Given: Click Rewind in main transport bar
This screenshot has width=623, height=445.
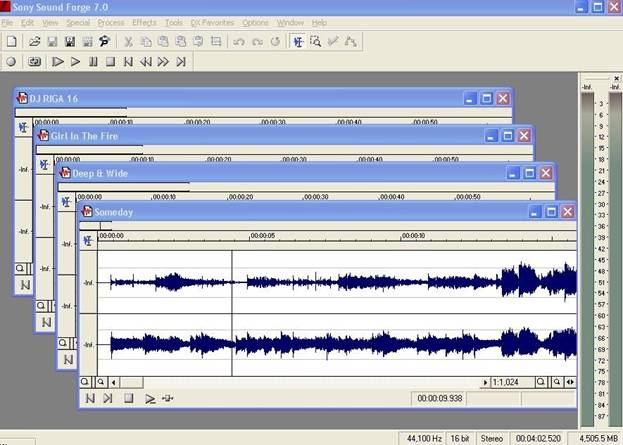Looking at the screenshot, I should (x=146, y=62).
